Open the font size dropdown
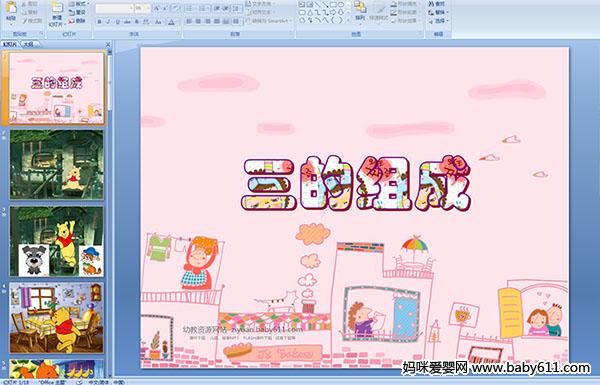 [148, 8]
